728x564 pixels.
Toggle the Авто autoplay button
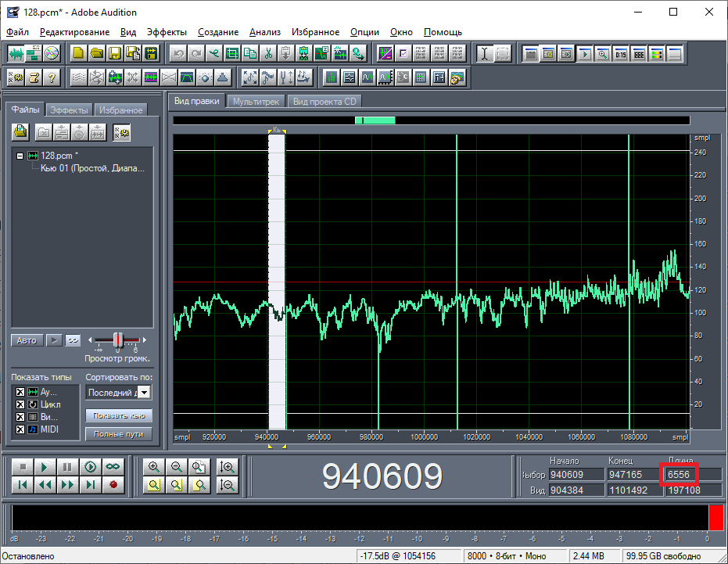click(27, 340)
